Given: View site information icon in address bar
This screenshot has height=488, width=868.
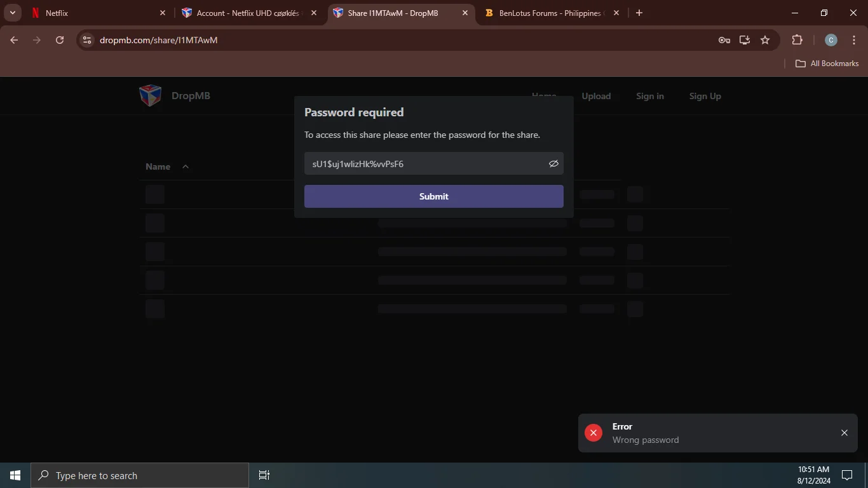Looking at the screenshot, I should point(87,40).
